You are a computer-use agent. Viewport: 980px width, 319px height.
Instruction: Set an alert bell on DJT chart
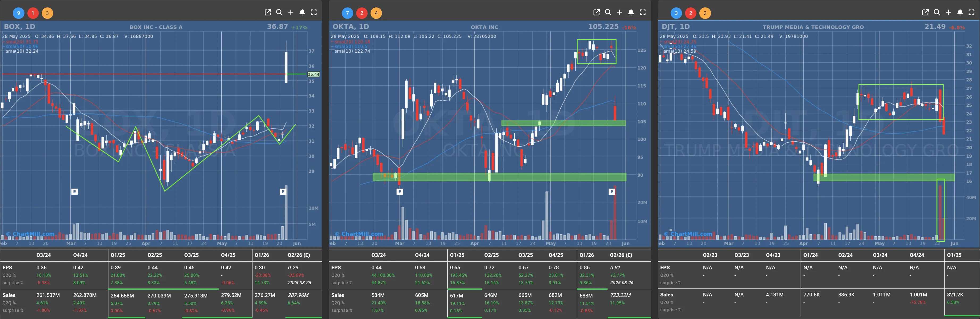pyautogui.click(x=960, y=12)
